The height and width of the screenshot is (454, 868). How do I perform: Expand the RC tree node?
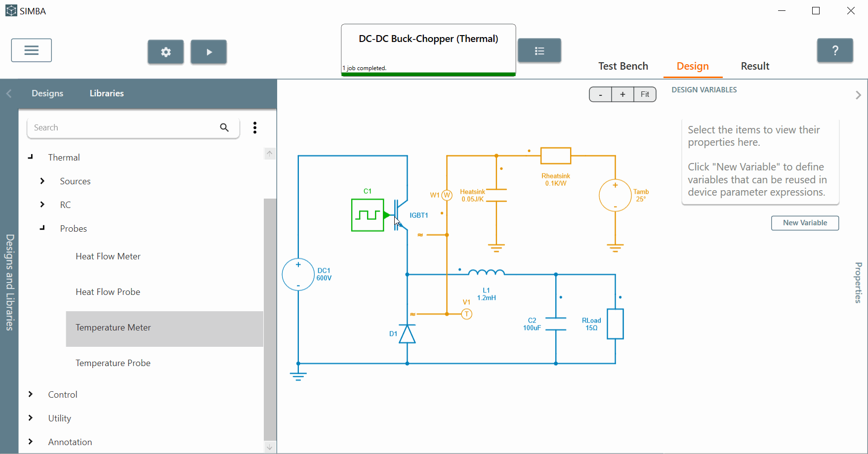point(42,205)
